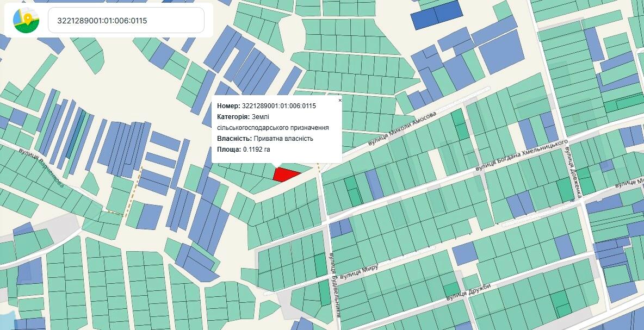Click the map pin logo icon
644x330 pixels.
point(26,20)
